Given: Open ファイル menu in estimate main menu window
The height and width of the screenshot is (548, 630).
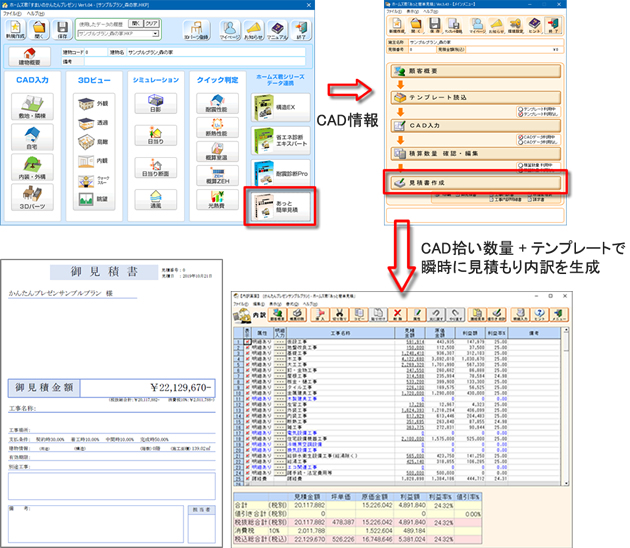Looking at the screenshot, I should 394,12.
